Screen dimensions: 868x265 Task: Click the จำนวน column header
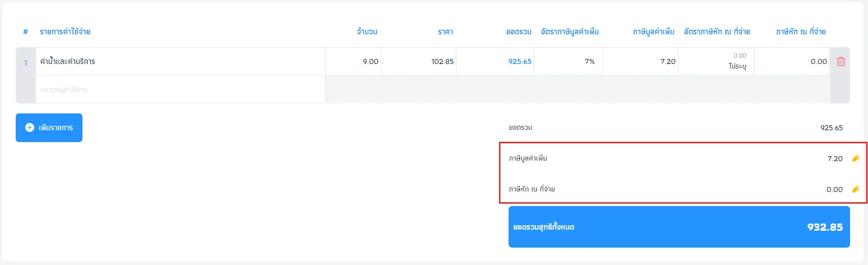point(367,32)
